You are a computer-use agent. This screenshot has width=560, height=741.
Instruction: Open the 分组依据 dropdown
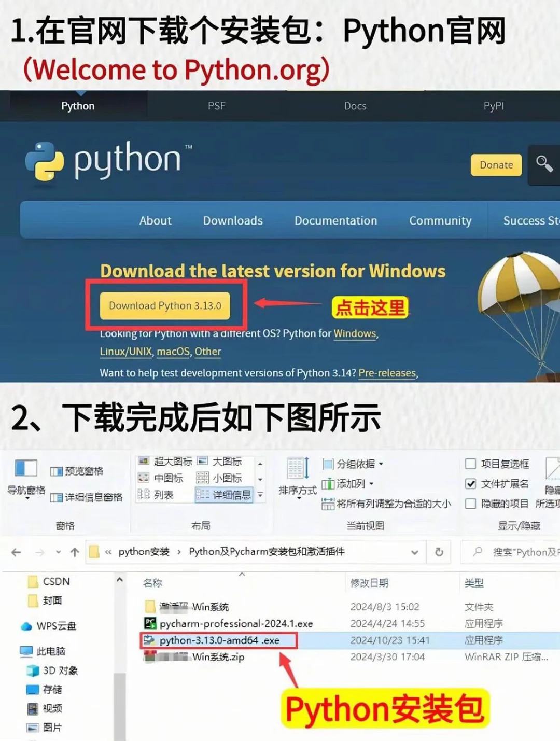point(353,464)
